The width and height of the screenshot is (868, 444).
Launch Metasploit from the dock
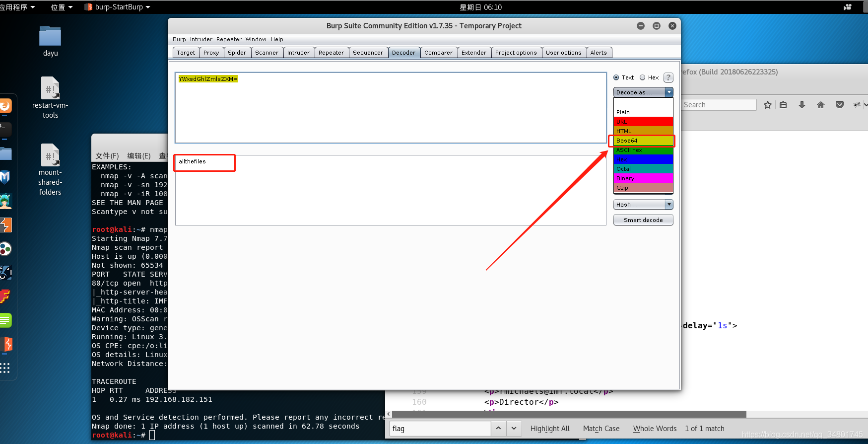5,177
